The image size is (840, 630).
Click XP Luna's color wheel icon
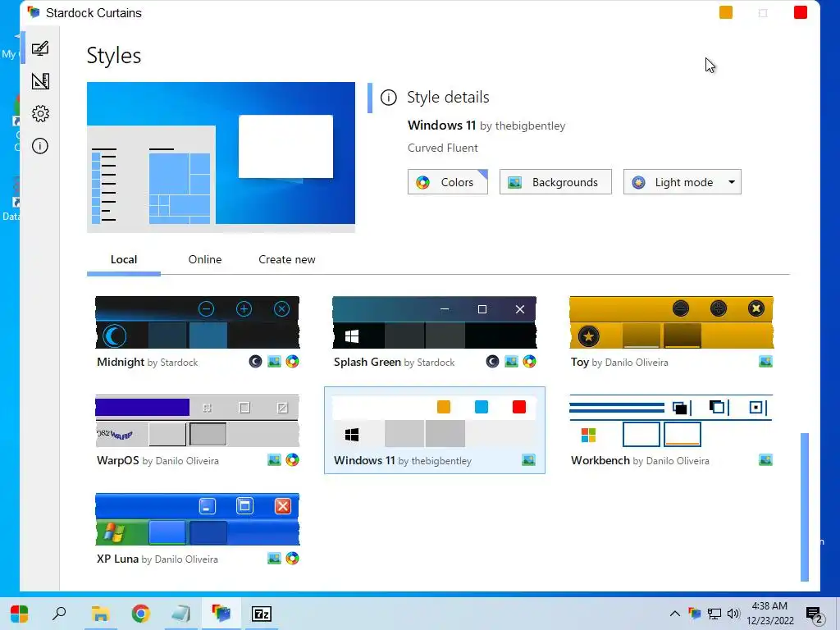tap(293, 558)
